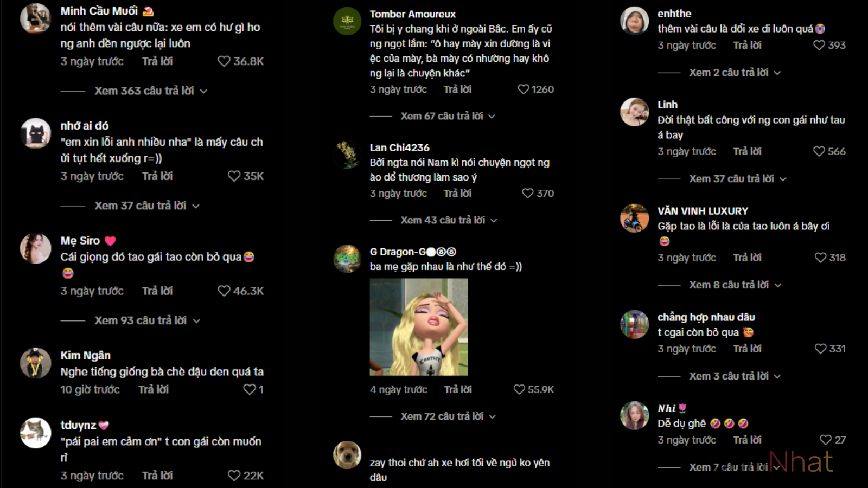Toggle like on Nhi's comment

point(825,440)
